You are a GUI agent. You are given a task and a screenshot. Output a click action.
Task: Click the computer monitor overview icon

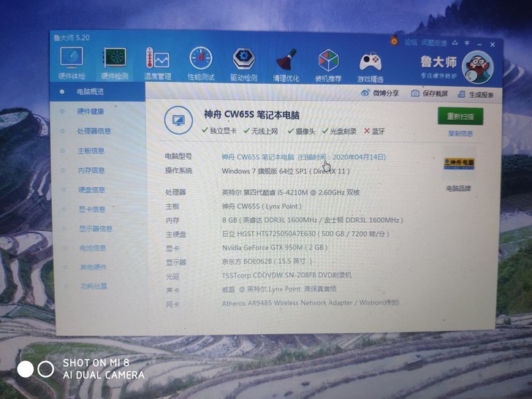coord(178,120)
